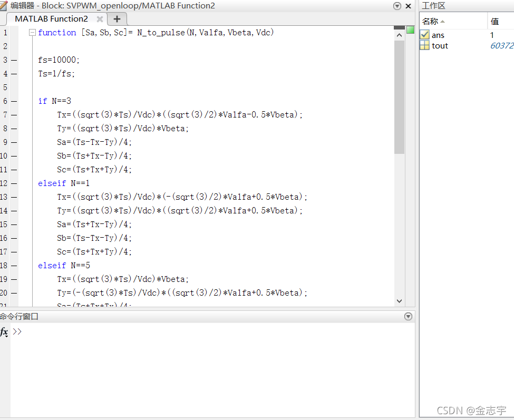Click the 'Tx=((sqrt(3)*Ts)/Vdc)*Vbeta;' line 19
Screen dimensions: 514x420
[x=123, y=279]
